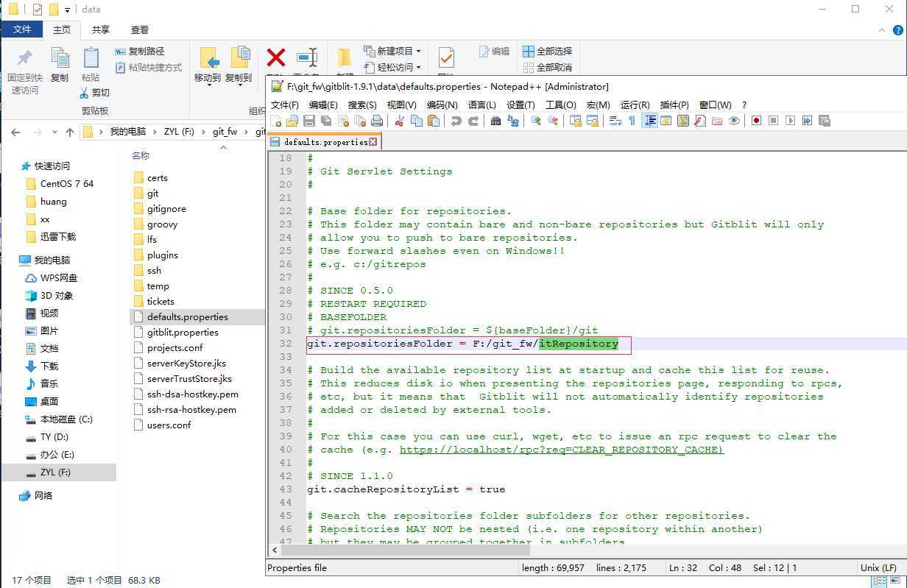Image resolution: width=907 pixels, height=588 pixels.
Task: Toggle file monitoring eye icon
Action: [x=733, y=121]
